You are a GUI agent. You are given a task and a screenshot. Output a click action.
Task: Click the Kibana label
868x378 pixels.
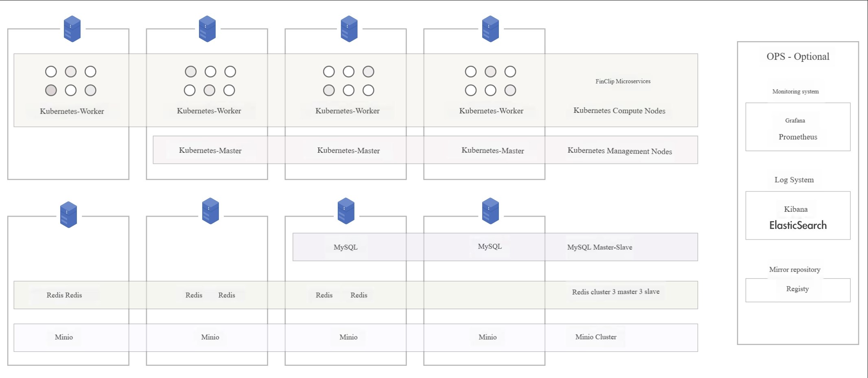click(x=796, y=209)
